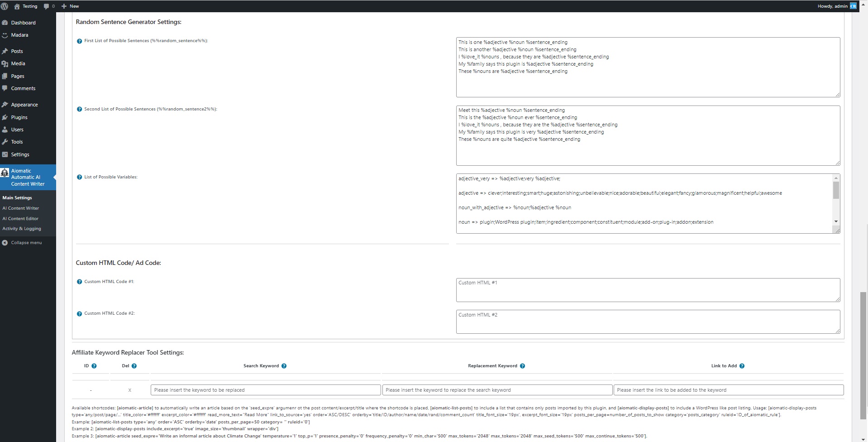Open the comments bubble in admin bar
Image resolution: width=868 pixels, height=442 pixels.
[x=46, y=6]
